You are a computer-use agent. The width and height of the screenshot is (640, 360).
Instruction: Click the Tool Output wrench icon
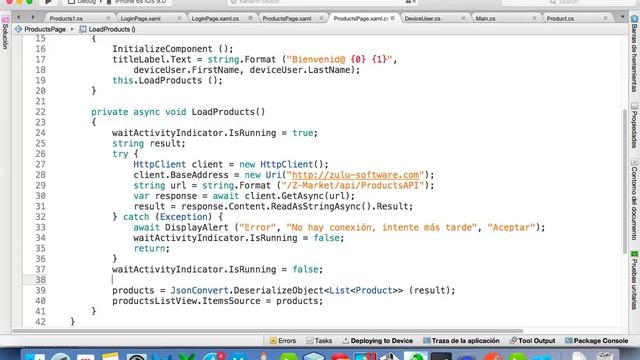pyautogui.click(x=513, y=340)
